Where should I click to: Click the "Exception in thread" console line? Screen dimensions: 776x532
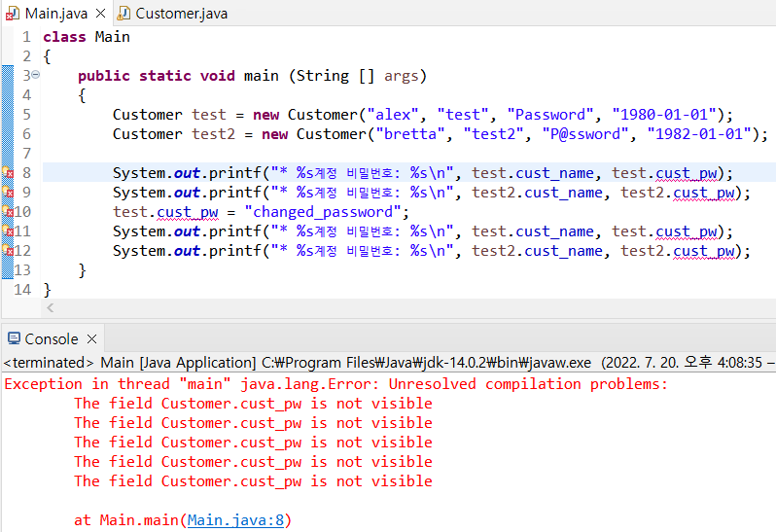pyautogui.click(x=336, y=384)
